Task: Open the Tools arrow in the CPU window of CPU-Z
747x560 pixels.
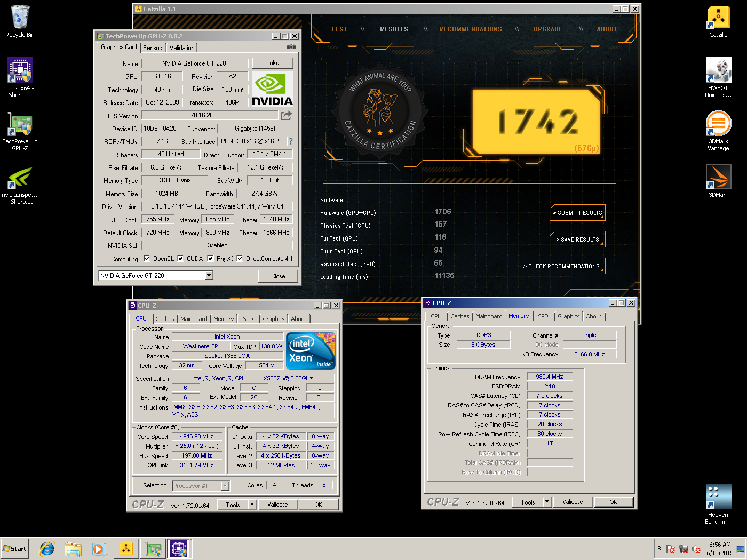Action: (252, 504)
